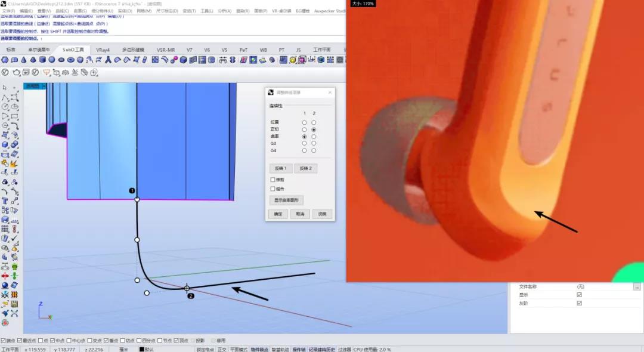Open the viewport title dropdown arrow

pyautogui.click(x=44, y=87)
